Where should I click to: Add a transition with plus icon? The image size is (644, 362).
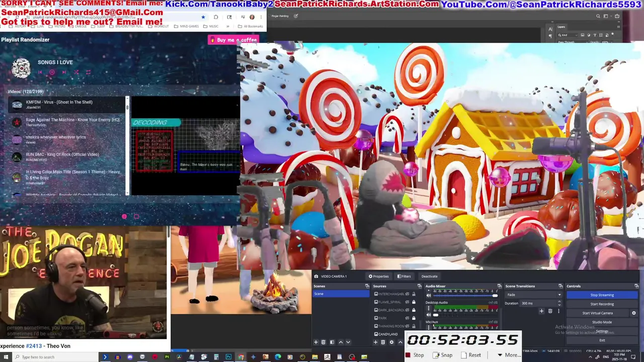542,311
